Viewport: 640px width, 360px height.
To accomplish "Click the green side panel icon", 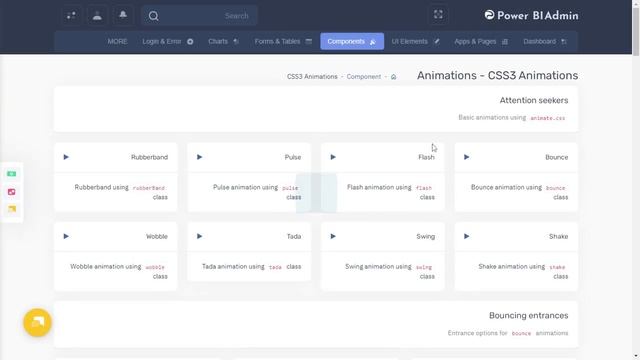I will tap(11, 174).
